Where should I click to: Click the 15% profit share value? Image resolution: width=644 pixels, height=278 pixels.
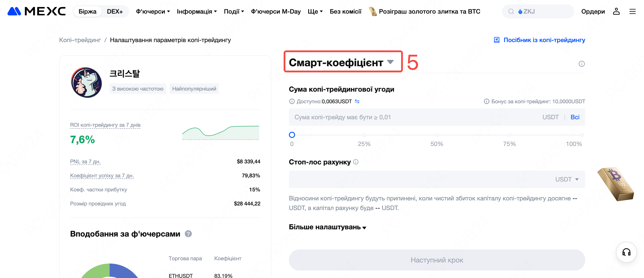pyautogui.click(x=254, y=189)
